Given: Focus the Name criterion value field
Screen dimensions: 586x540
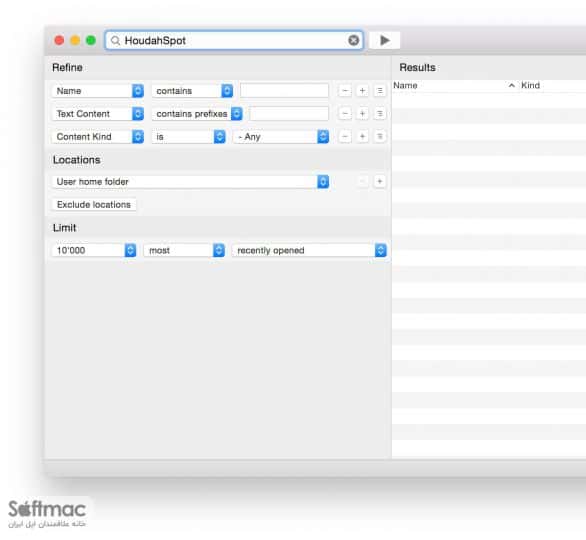Looking at the screenshot, I should 284,91.
